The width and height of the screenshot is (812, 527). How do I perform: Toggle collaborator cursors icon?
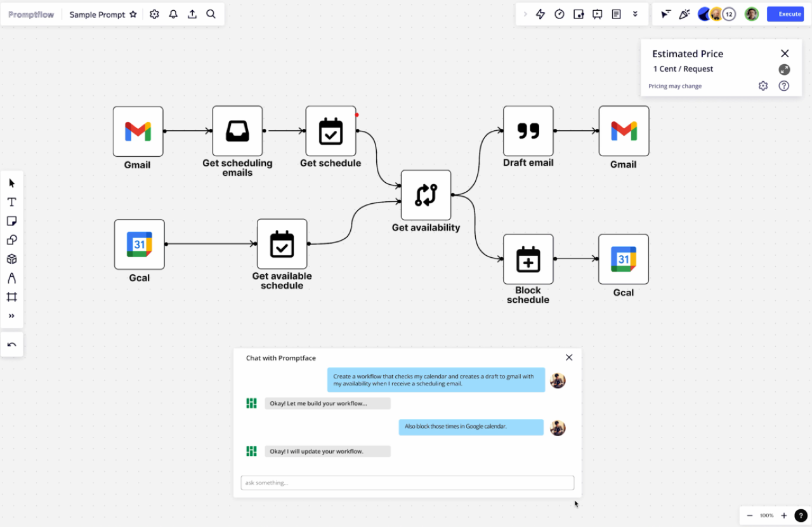click(x=665, y=14)
